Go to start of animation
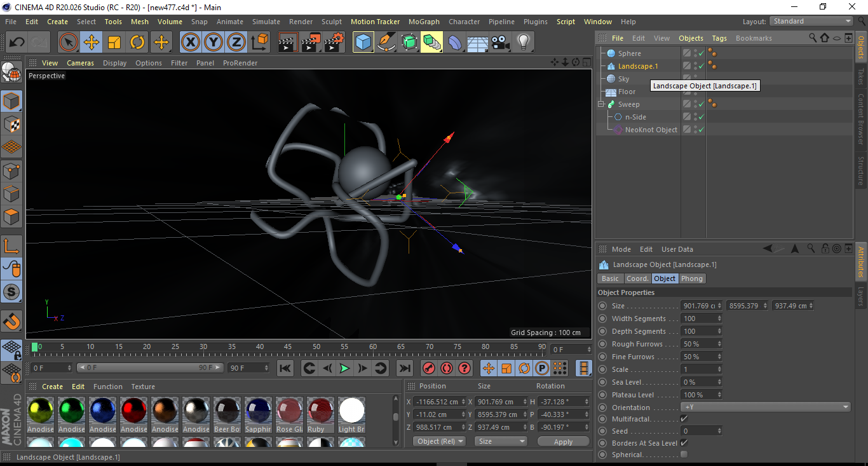This screenshot has width=868, height=466. pos(285,368)
